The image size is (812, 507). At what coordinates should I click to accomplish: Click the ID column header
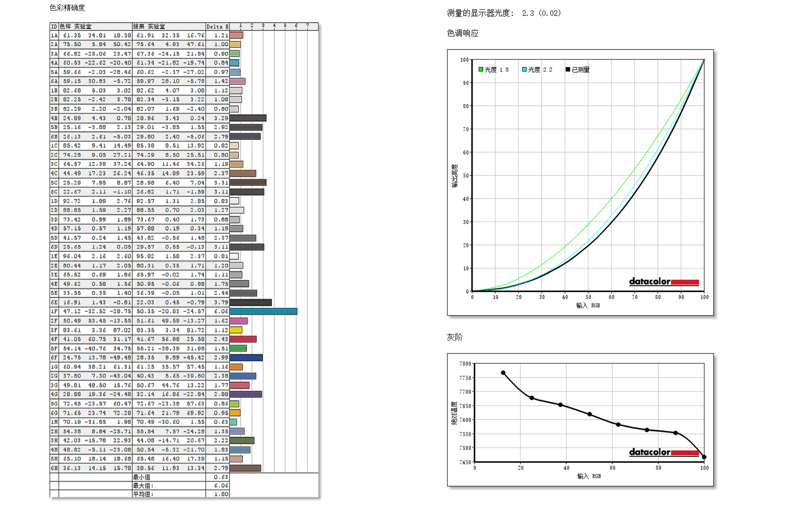[54, 27]
